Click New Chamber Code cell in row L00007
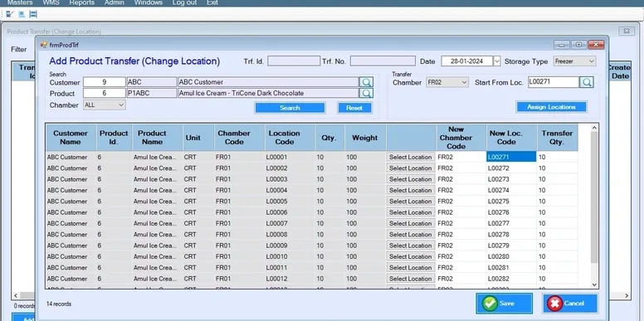This screenshot has height=321, width=644. click(x=461, y=223)
